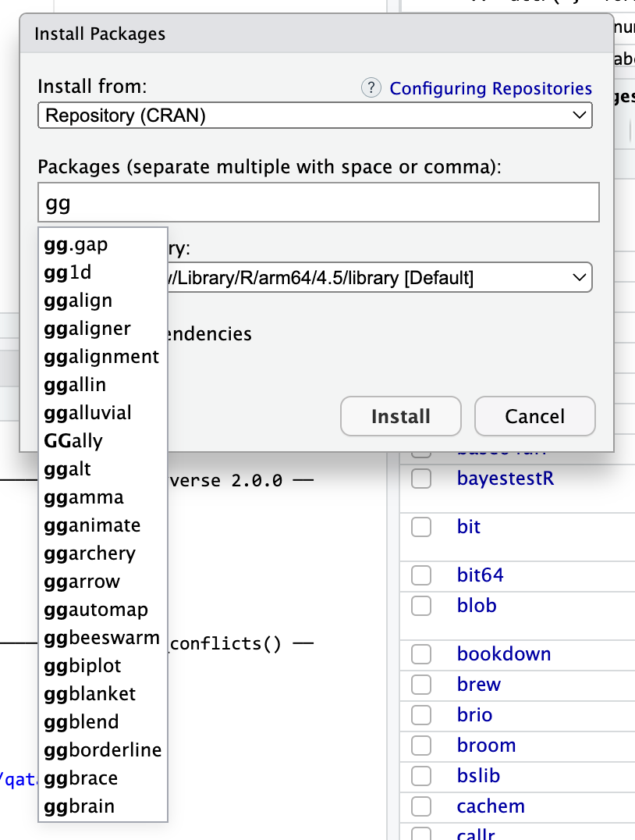Toggle the bookdown package checkbox
635x840 pixels.
pyautogui.click(x=421, y=654)
